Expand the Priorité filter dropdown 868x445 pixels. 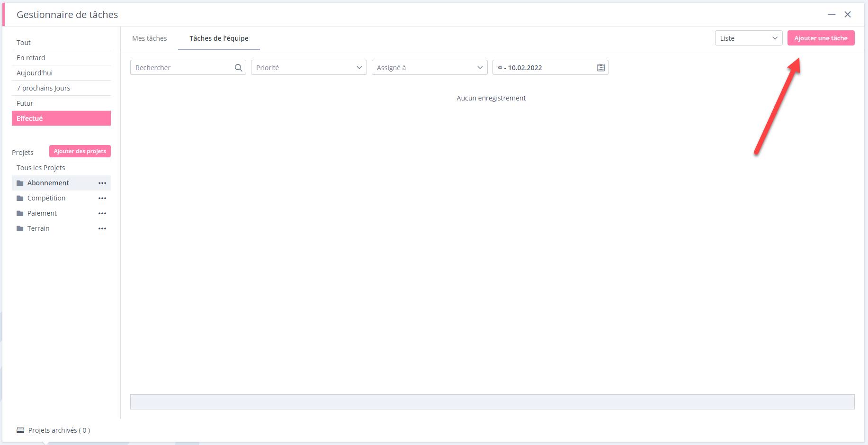click(x=309, y=68)
